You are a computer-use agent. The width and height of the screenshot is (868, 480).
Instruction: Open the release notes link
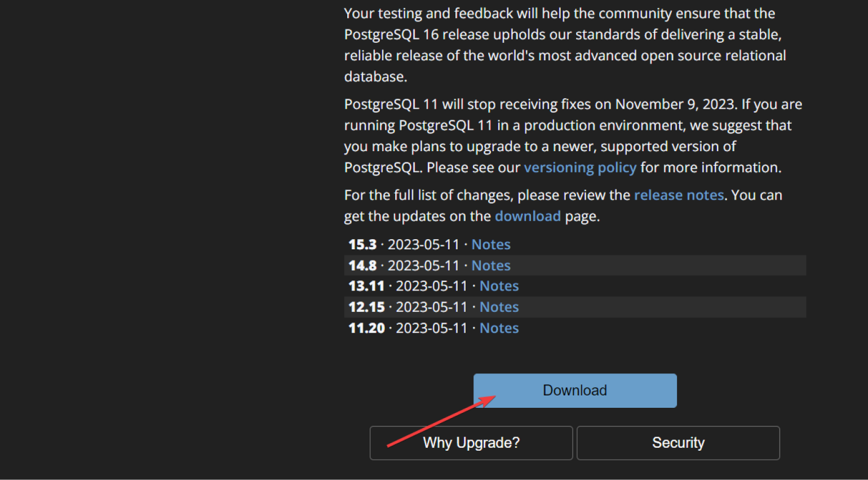point(679,195)
